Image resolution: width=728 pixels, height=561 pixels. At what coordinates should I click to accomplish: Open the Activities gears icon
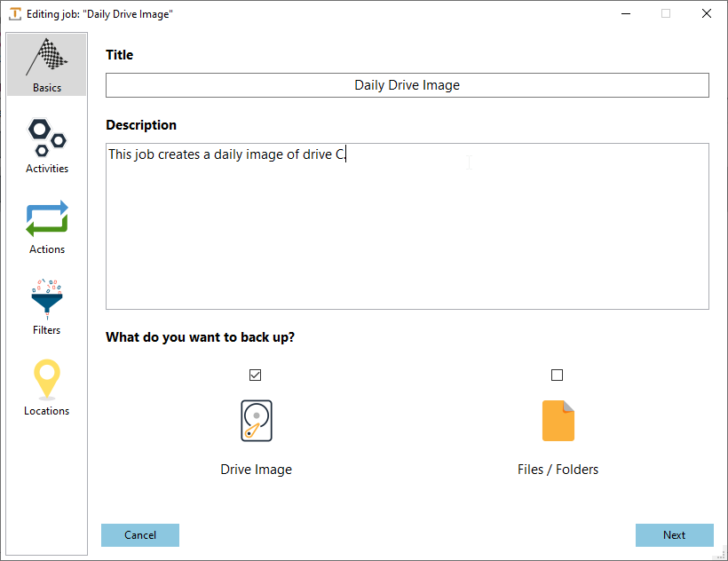tap(46, 138)
